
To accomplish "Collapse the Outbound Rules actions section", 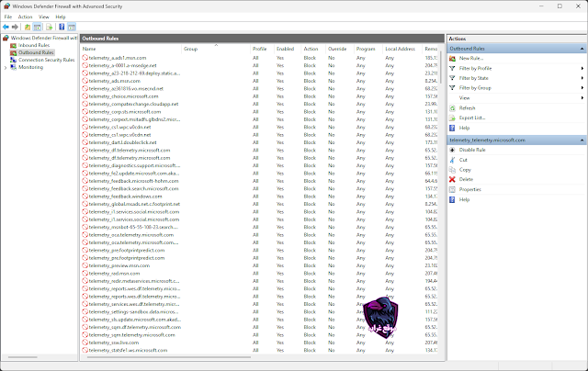I will click(x=582, y=49).
